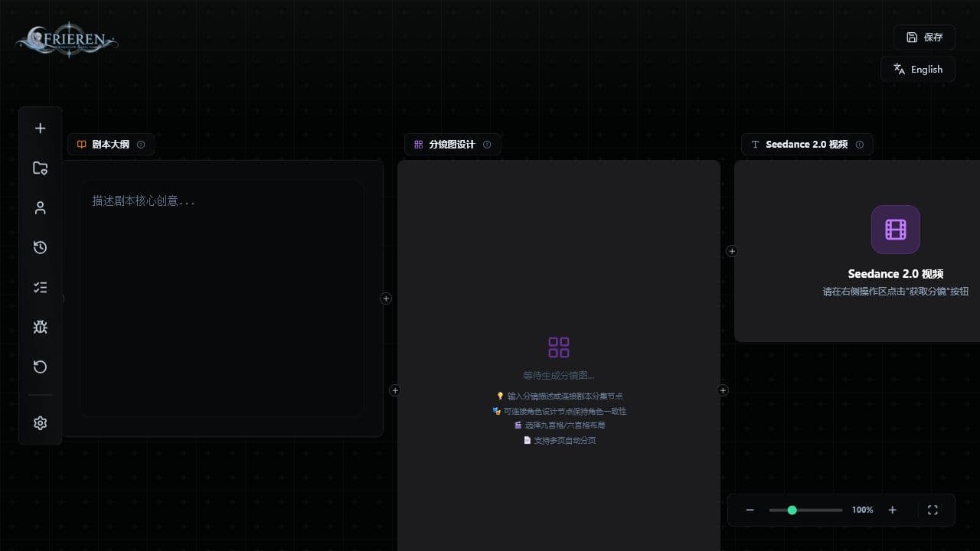
Task: Click the right connector plus of script outline node
Action: point(386,298)
